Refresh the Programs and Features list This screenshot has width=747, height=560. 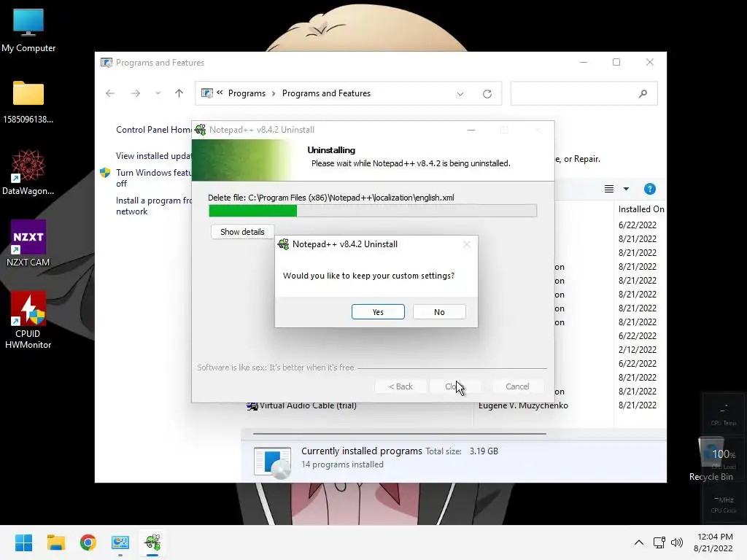click(x=487, y=94)
